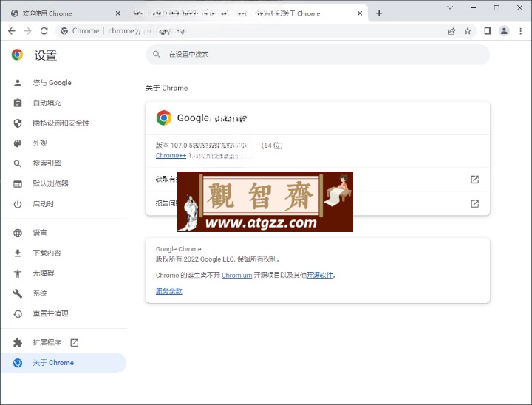Click the accessibility figure icon beside 无障碍

coord(18,273)
